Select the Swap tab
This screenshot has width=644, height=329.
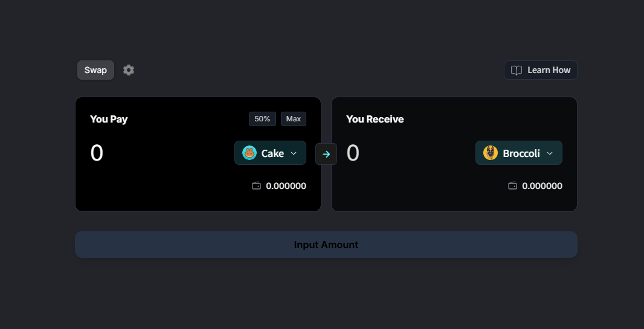[95, 70]
